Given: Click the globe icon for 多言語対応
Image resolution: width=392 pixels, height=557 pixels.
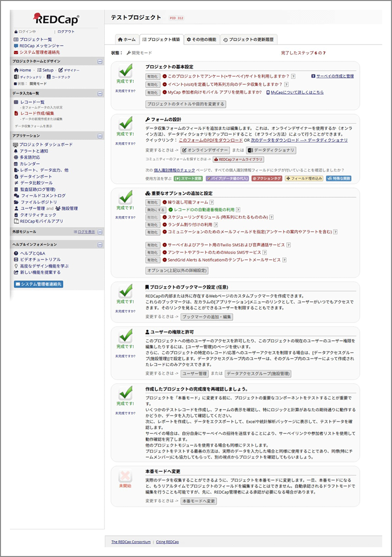Looking at the screenshot, I should (x=16, y=157).
